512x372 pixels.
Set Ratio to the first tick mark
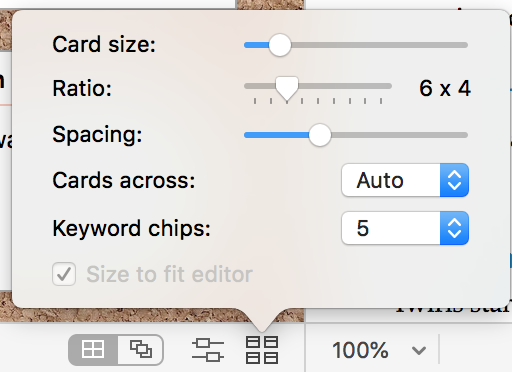pos(255,101)
